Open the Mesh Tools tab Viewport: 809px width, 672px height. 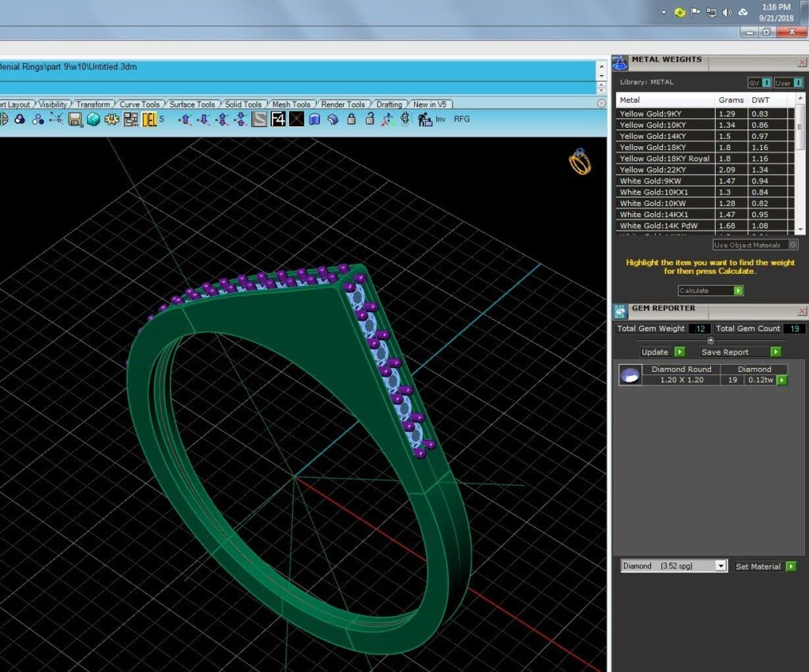click(291, 104)
